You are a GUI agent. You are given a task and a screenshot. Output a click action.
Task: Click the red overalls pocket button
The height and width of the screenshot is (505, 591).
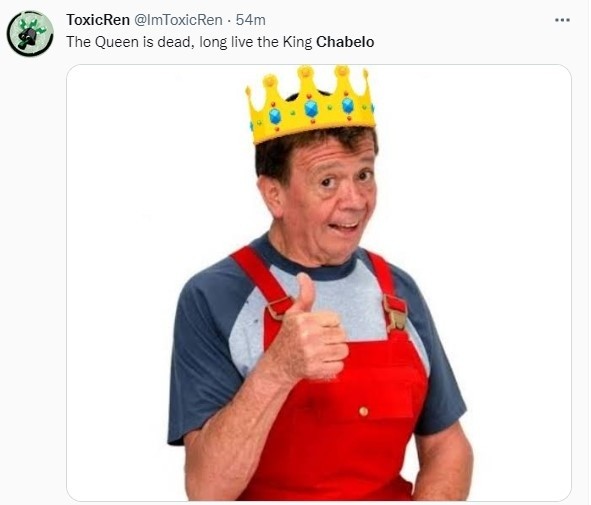(363, 411)
